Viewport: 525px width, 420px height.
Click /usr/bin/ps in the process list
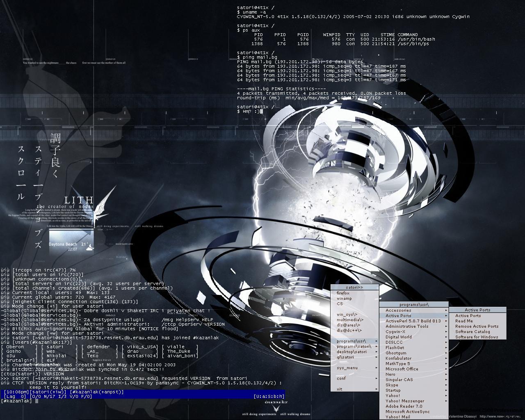[x=413, y=43]
